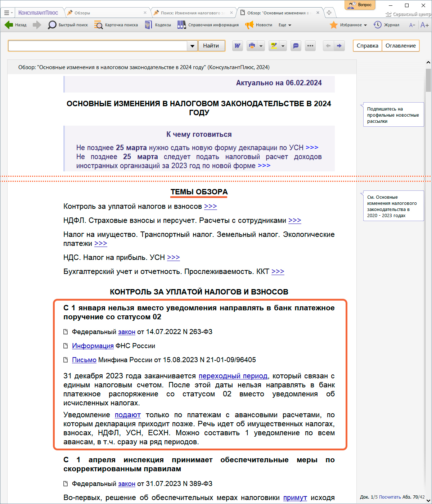Expand the Еще menu
The width and height of the screenshot is (432, 504).
click(x=285, y=25)
